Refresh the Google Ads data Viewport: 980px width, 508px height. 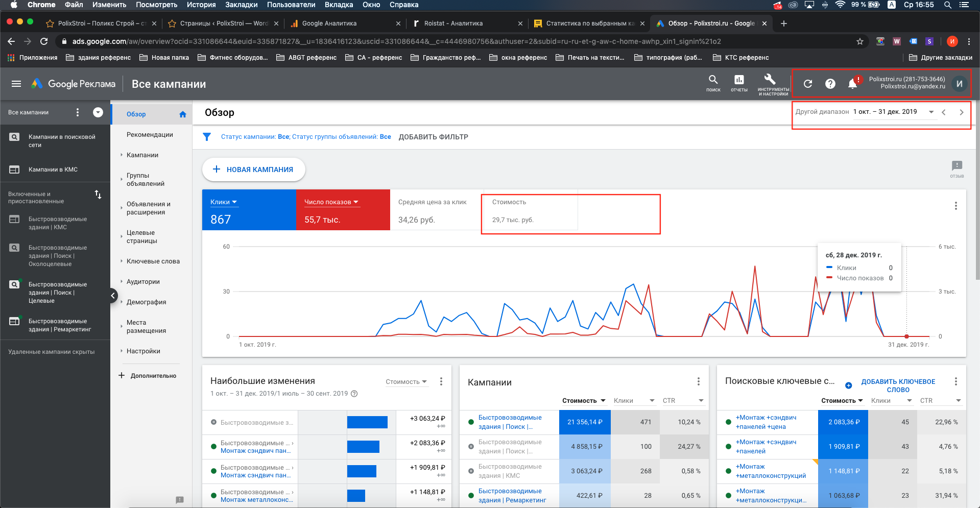point(807,84)
